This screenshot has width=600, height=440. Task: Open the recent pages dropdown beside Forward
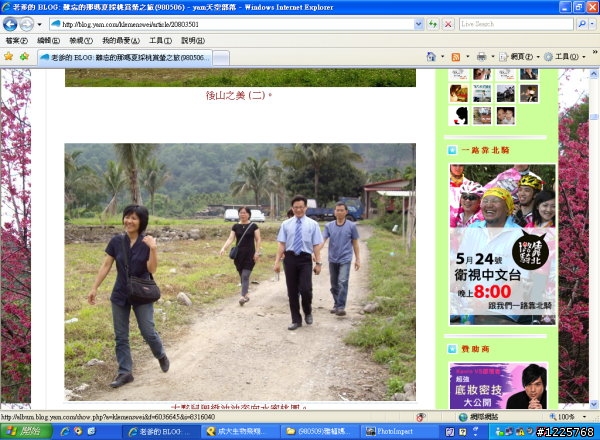(39, 24)
